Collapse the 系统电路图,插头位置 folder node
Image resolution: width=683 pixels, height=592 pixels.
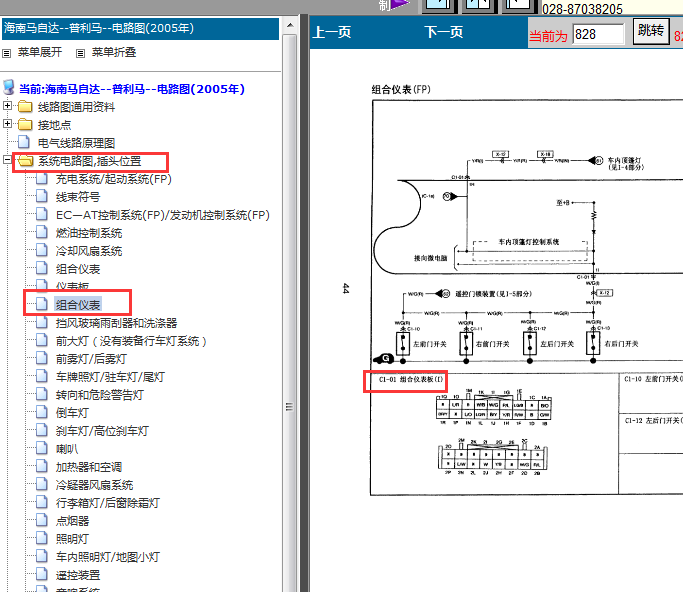(7, 160)
